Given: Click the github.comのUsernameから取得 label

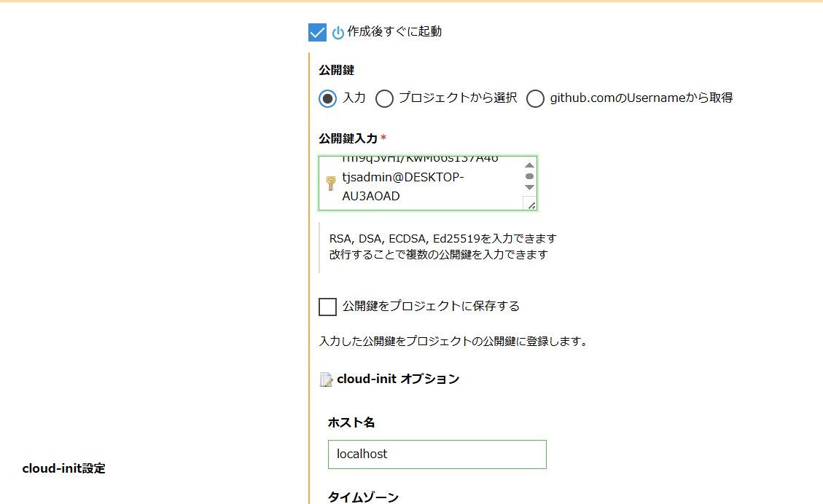Looking at the screenshot, I should 641,98.
